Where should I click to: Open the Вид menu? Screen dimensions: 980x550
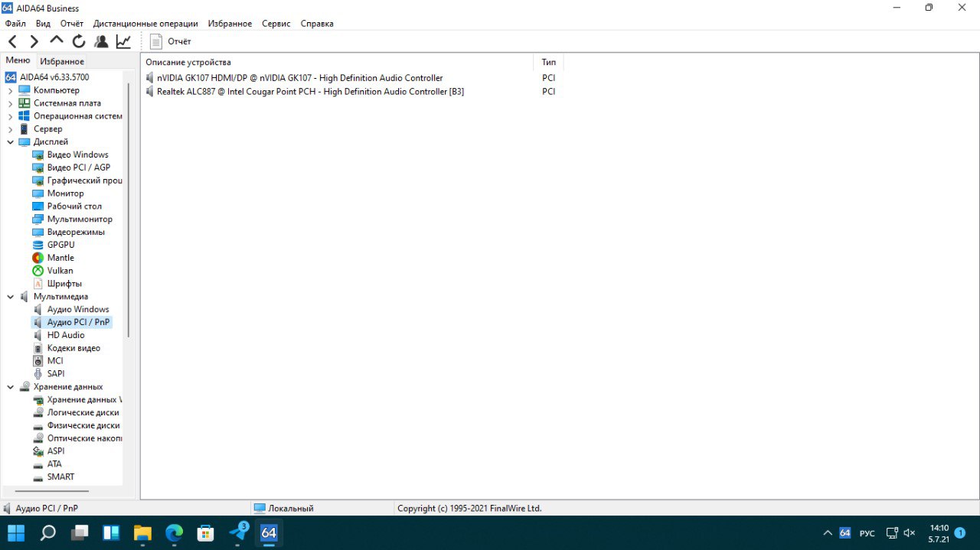[x=43, y=24]
